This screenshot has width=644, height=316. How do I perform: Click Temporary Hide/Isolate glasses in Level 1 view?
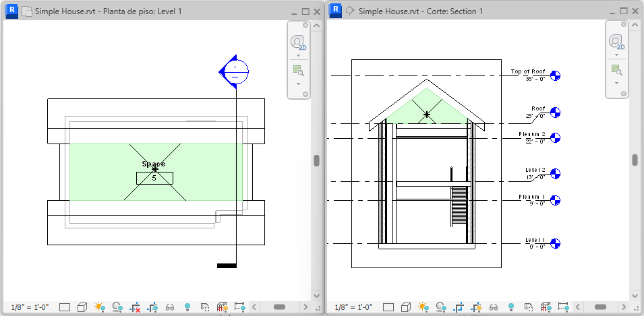(170, 307)
